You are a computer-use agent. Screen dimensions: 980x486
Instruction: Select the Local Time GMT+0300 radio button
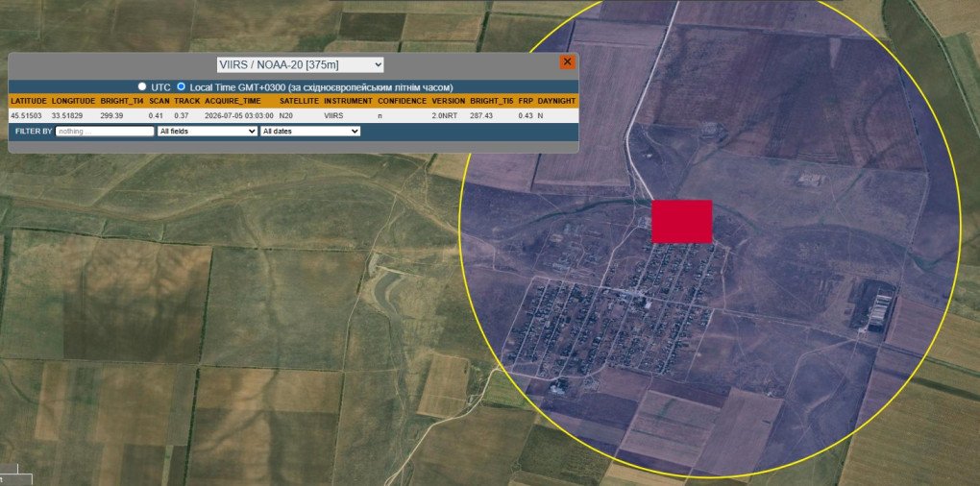(182, 86)
